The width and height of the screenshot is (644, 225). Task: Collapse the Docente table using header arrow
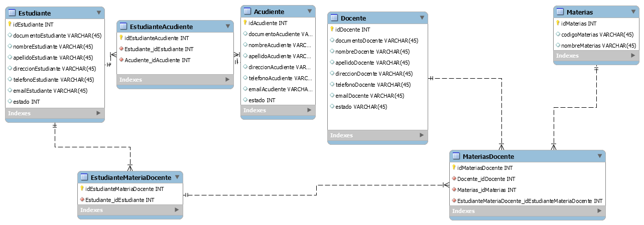click(422, 18)
